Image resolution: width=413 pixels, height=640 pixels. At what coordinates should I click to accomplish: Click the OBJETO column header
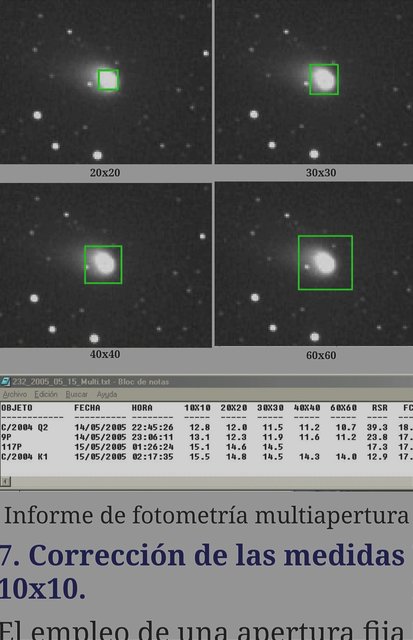coord(17,408)
